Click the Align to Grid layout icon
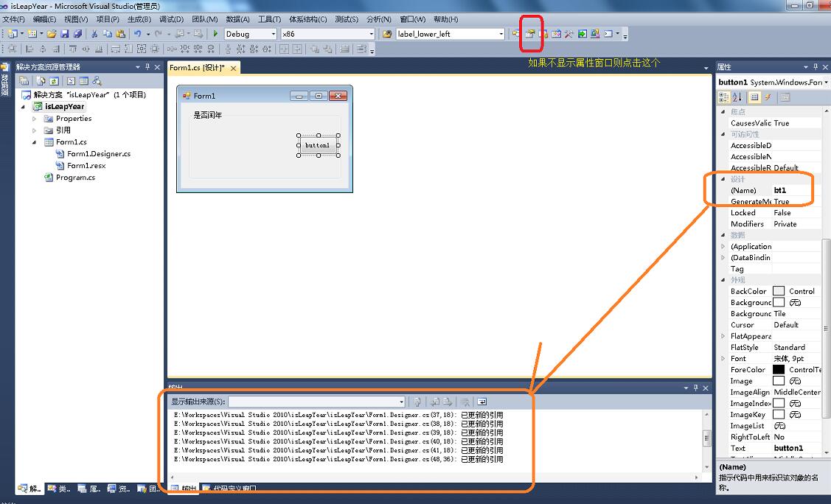Screen dimensions: 831x504 pyautogui.click(x=12, y=49)
